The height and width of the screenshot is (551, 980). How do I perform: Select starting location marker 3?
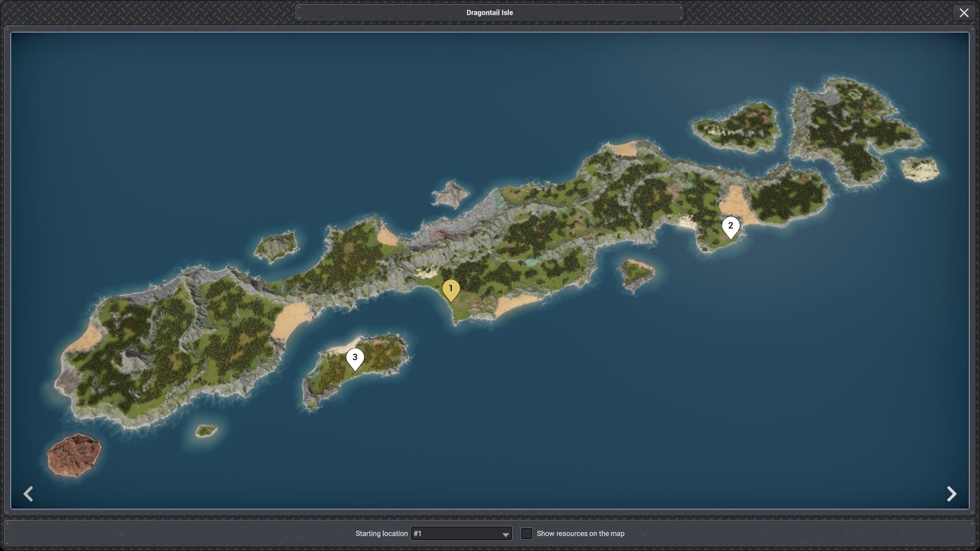355,359
